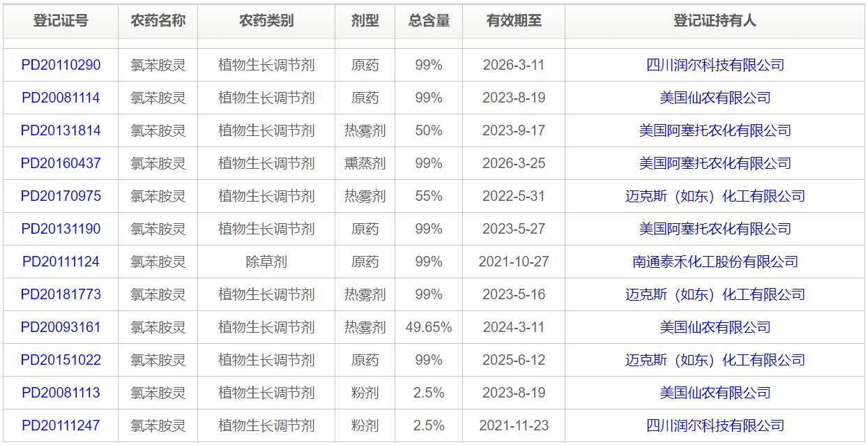Open registration PD20181773 link

(61, 294)
